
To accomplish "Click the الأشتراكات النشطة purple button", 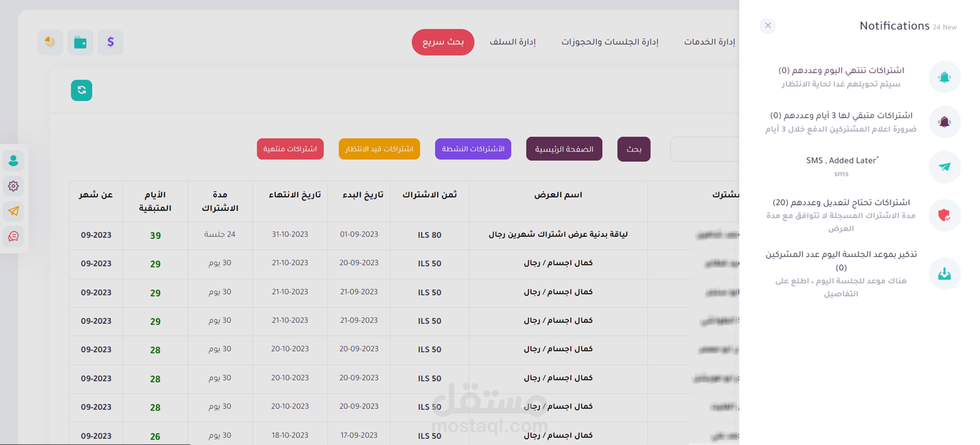I will (x=473, y=149).
